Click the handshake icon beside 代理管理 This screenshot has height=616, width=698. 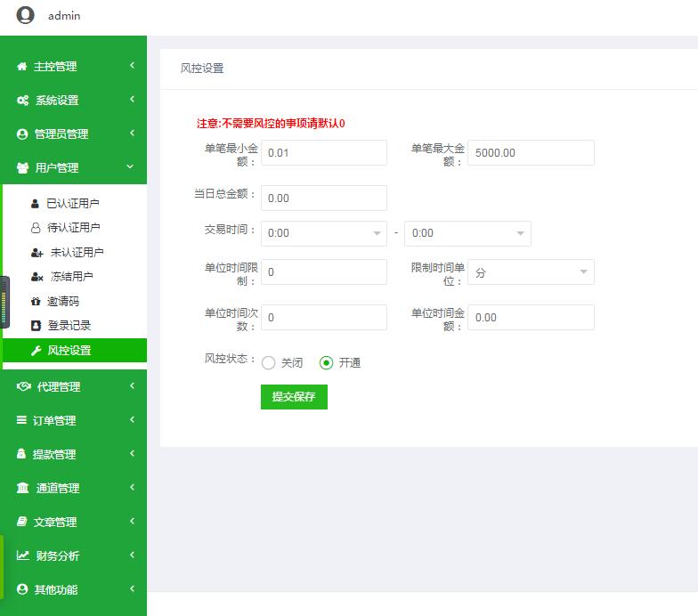point(23,387)
